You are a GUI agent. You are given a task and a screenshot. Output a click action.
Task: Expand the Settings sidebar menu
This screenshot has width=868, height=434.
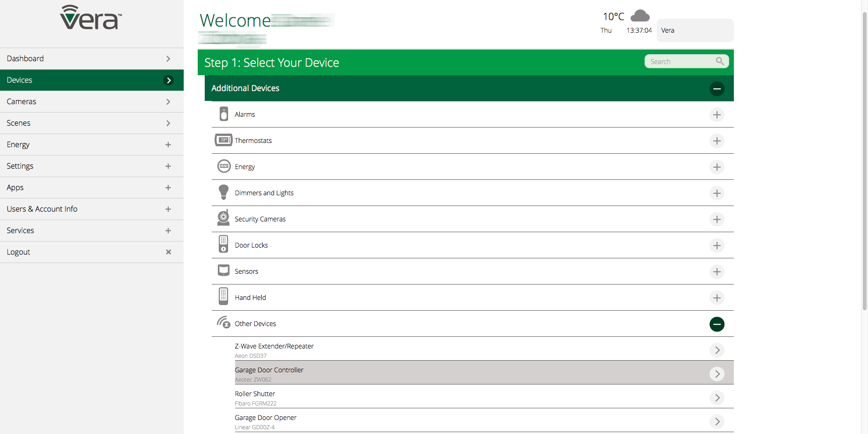(168, 166)
